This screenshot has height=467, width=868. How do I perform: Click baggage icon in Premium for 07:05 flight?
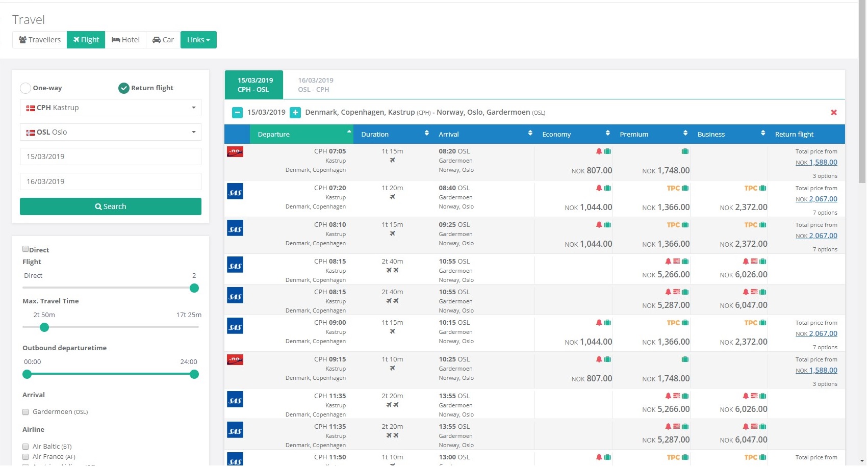pyautogui.click(x=685, y=151)
